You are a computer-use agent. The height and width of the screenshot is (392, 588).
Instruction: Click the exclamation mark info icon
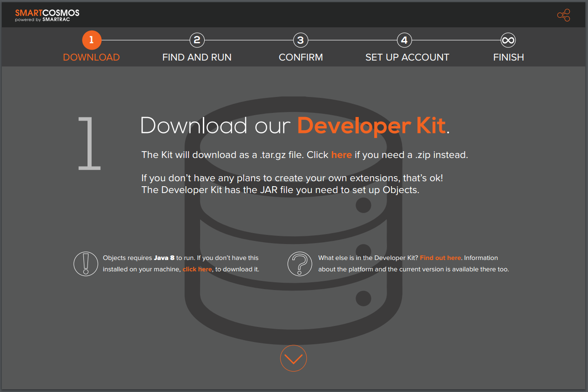pyautogui.click(x=86, y=264)
